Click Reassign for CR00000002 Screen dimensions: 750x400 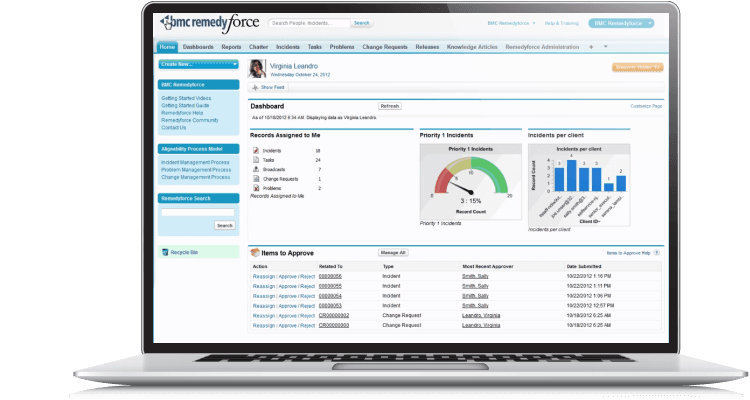coord(264,316)
